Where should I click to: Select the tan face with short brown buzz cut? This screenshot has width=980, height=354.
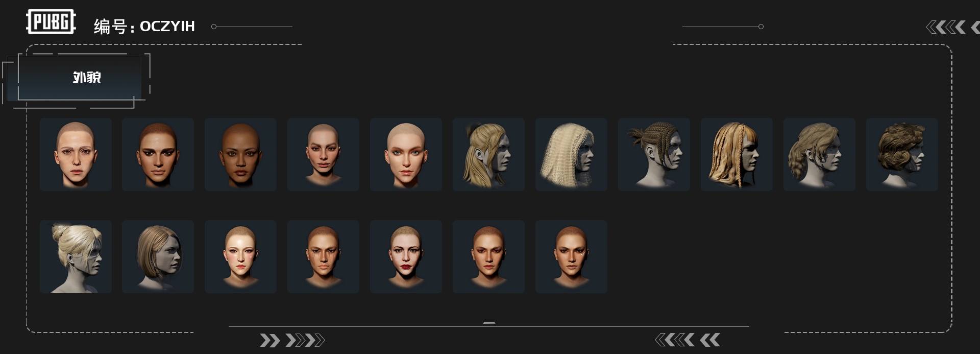click(158, 154)
